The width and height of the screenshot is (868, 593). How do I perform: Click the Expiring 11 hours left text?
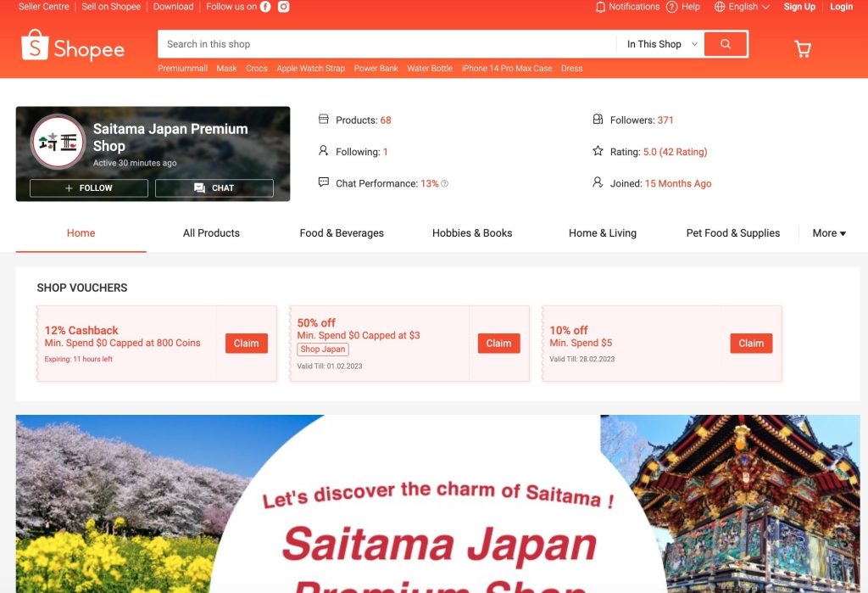[79, 359]
